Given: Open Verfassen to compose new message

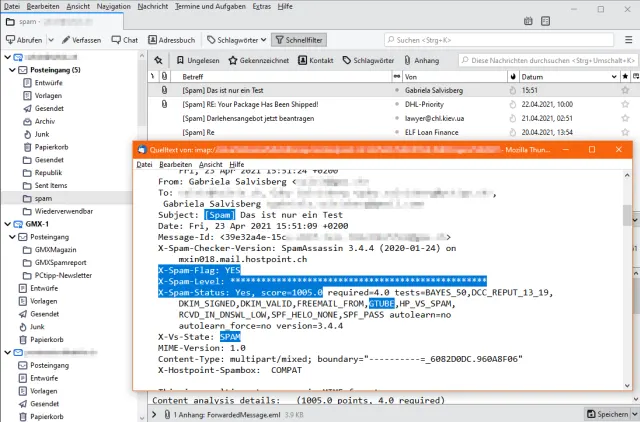Looking at the screenshot, I should (81, 40).
